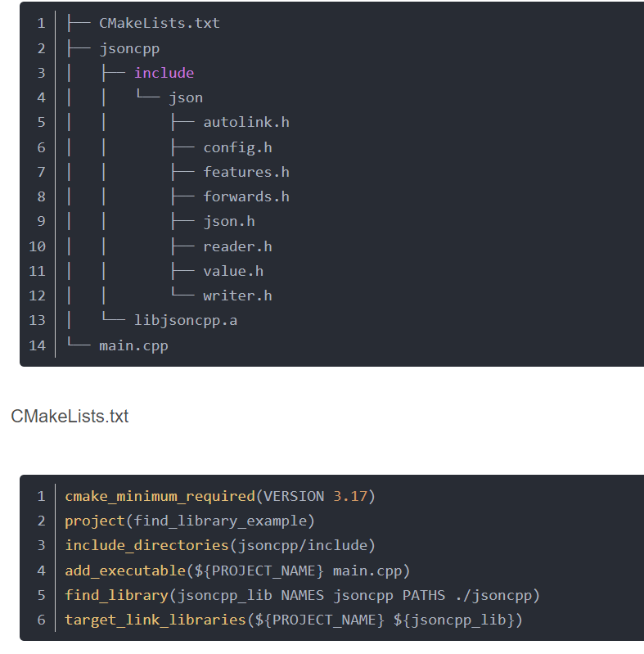
Task: Select the jsoncpp folder in the tree
Action: tap(129, 48)
